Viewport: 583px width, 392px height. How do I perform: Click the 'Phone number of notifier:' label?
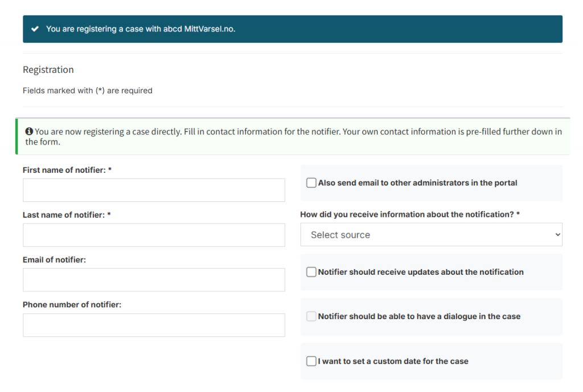click(x=72, y=305)
